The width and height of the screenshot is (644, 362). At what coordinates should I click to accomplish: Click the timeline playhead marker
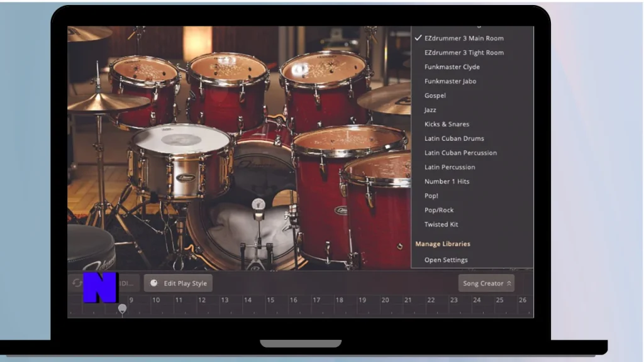[x=122, y=308]
